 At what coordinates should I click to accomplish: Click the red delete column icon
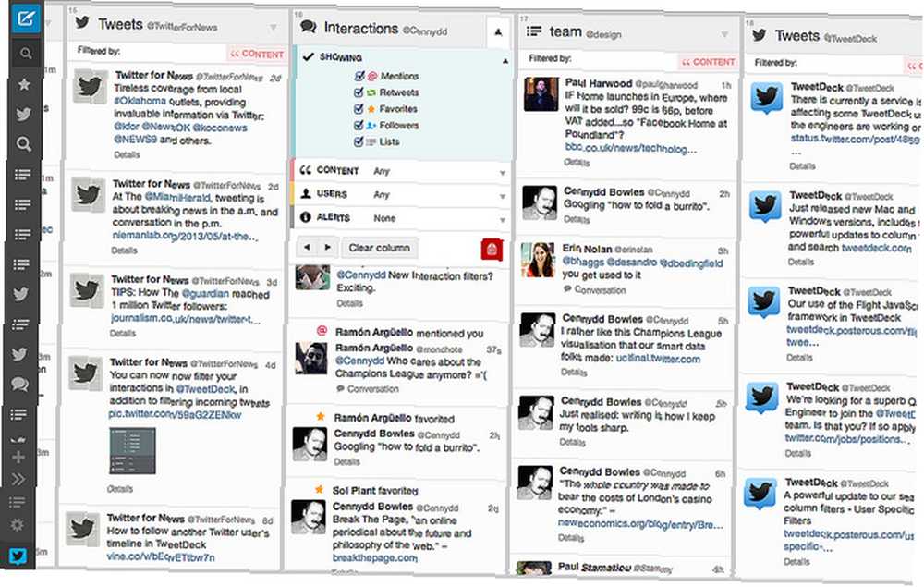click(492, 250)
